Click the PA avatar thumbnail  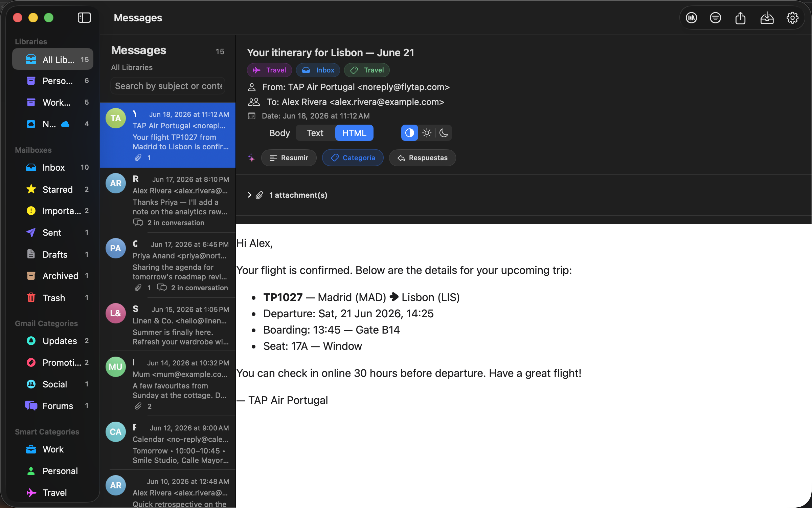pyautogui.click(x=116, y=248)
